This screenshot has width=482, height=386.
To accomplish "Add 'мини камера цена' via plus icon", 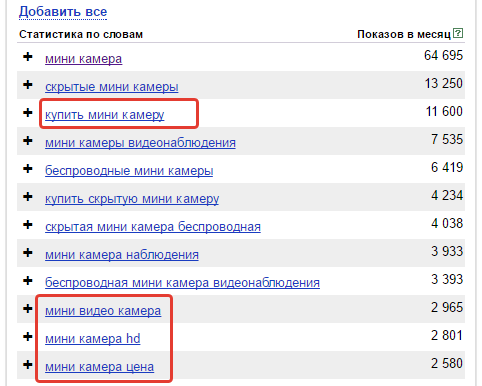I will coord(28,365).
